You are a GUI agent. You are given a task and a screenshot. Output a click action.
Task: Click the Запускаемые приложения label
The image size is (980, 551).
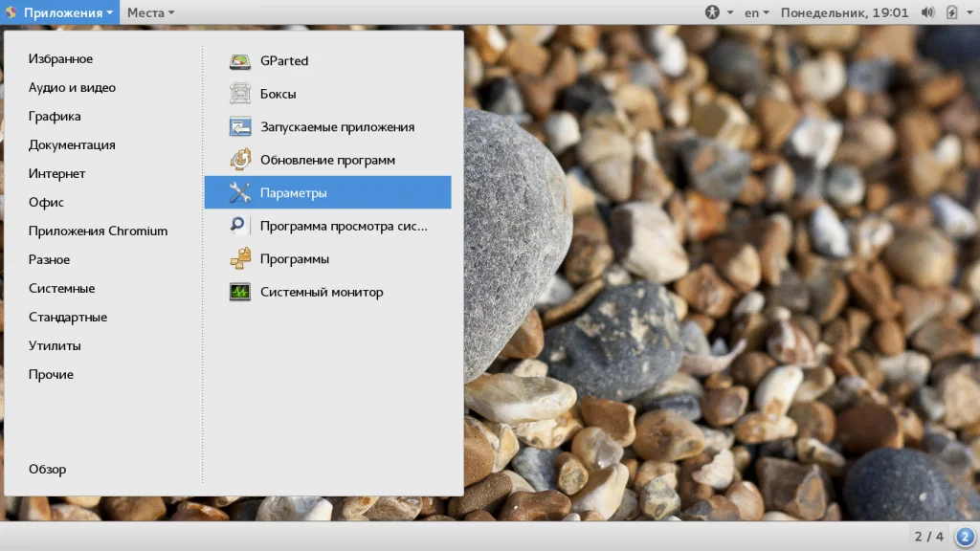(338, 127)
